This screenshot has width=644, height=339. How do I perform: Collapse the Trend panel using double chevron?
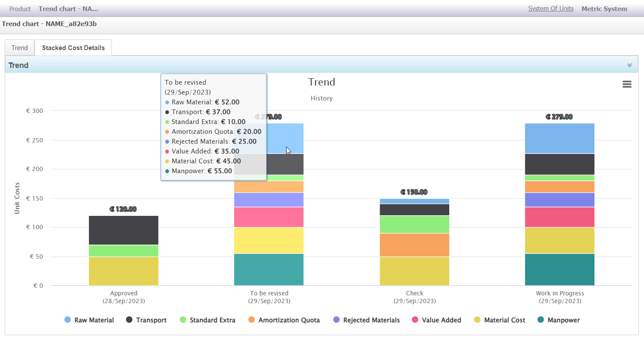[x=629, y=65]
